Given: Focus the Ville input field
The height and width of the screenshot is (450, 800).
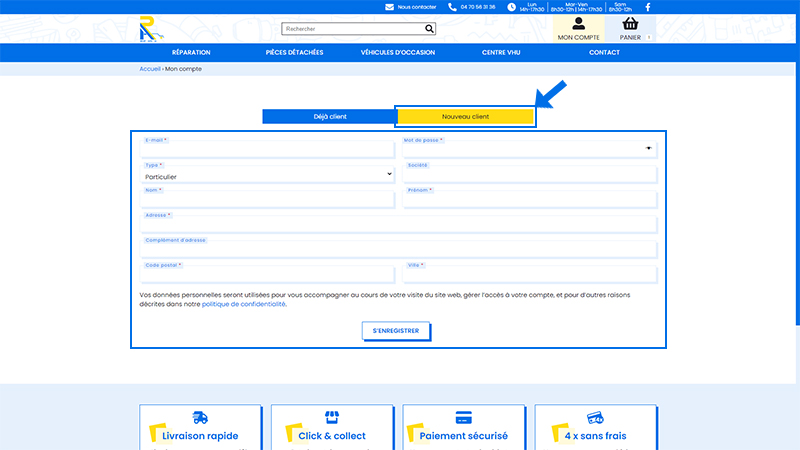Looking at the screenshot, I should click(530, 275).
